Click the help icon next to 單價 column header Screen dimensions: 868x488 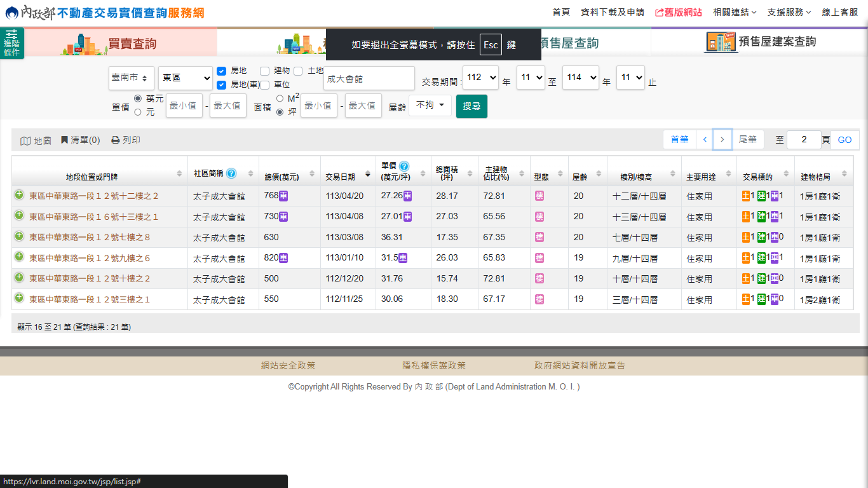point(403,166)
